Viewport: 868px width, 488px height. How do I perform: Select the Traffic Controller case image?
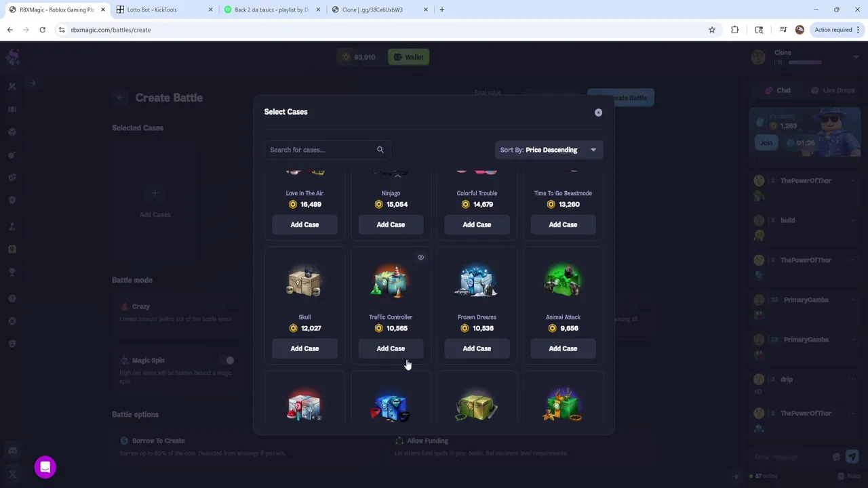click(x=391, y=281)
